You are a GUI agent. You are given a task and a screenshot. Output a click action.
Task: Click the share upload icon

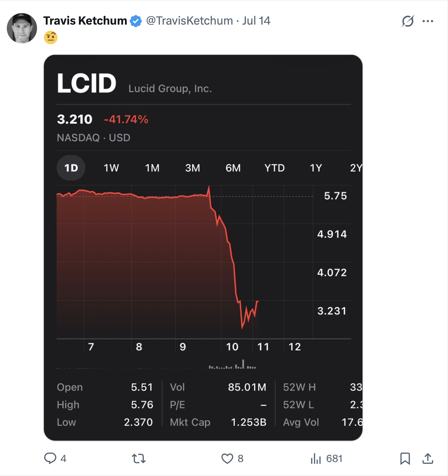click(428, 459)
